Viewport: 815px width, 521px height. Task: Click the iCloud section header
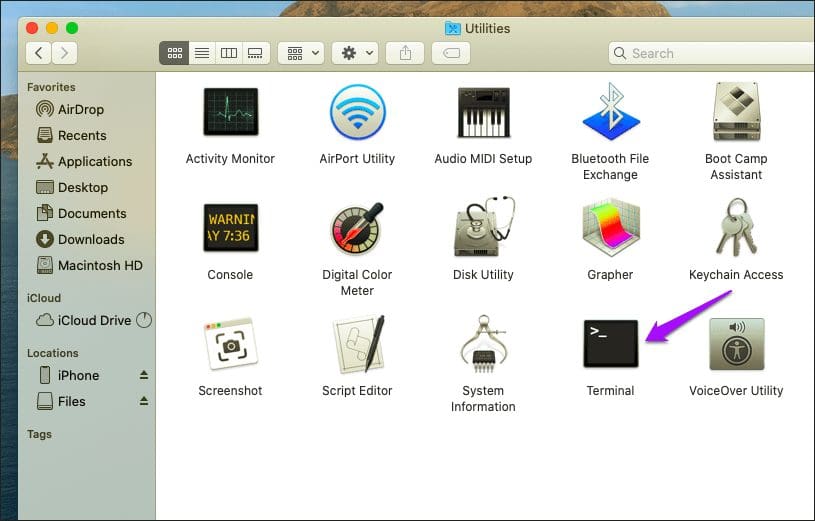(44, 298)
